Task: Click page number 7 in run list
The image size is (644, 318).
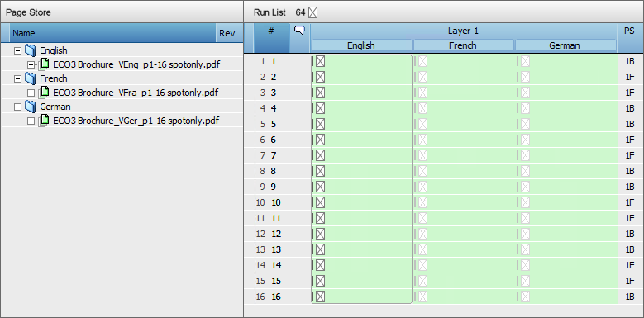Action: pos(274,155)
